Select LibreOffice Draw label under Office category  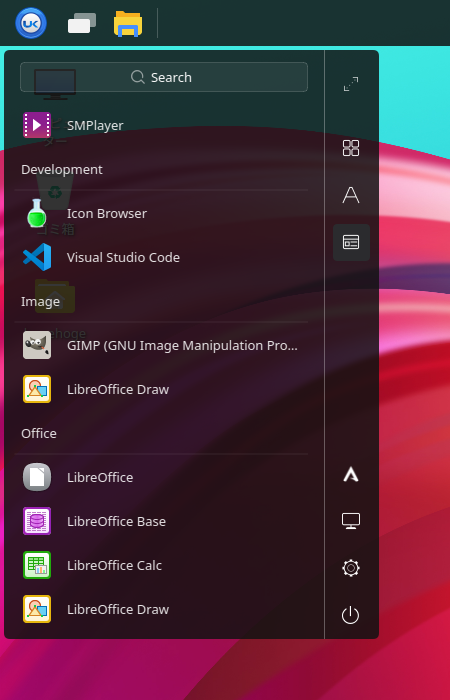(x=118, y=609)
